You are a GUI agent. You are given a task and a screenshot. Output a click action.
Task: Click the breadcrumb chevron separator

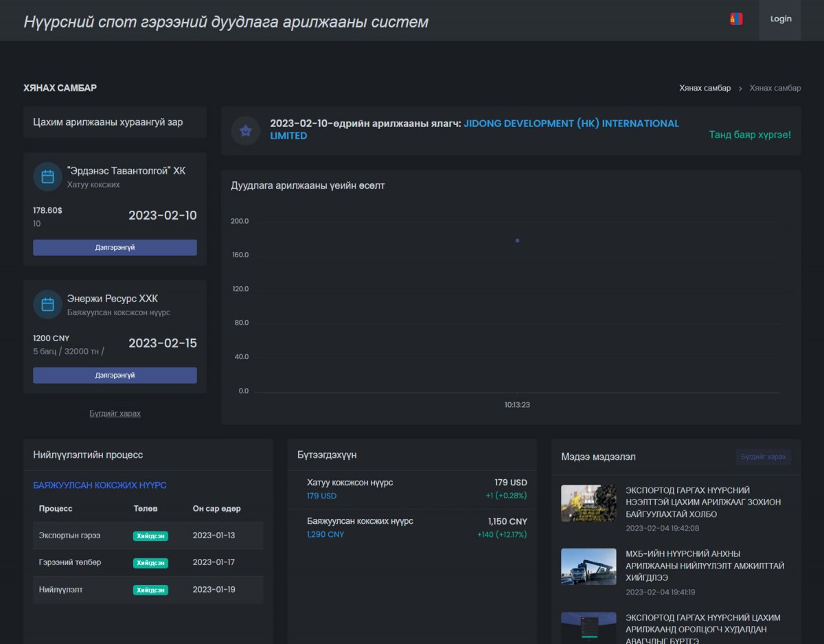[x=740, y=89]
